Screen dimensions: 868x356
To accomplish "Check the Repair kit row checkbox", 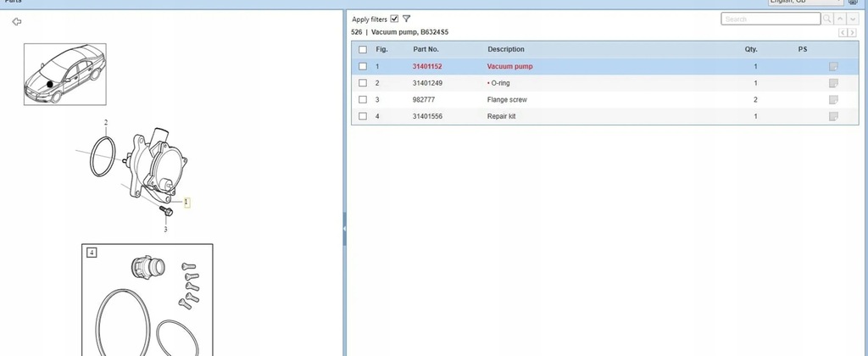I will (x=363, y=116).
